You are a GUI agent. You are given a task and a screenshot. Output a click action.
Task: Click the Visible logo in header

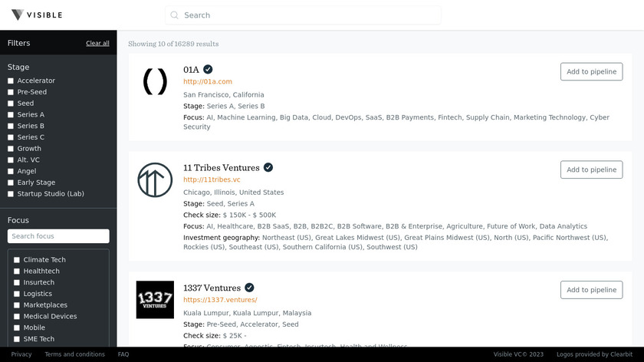coord(37,15)
